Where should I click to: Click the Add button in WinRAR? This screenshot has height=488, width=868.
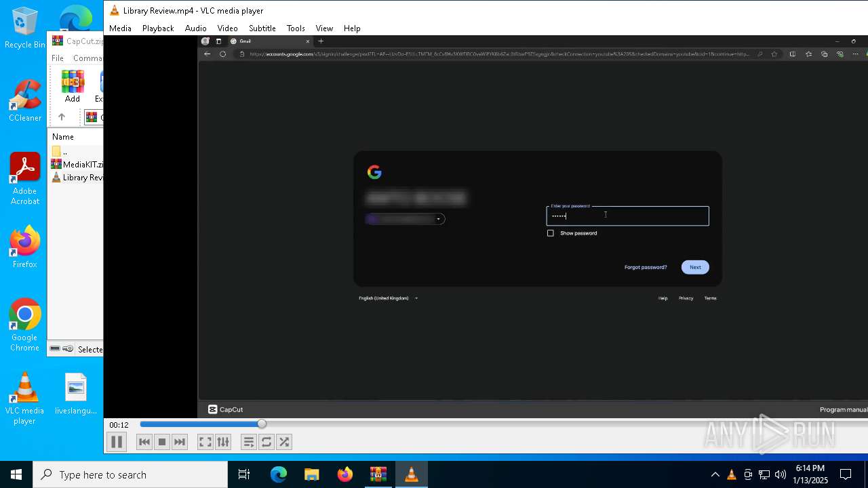coord(73,86)
